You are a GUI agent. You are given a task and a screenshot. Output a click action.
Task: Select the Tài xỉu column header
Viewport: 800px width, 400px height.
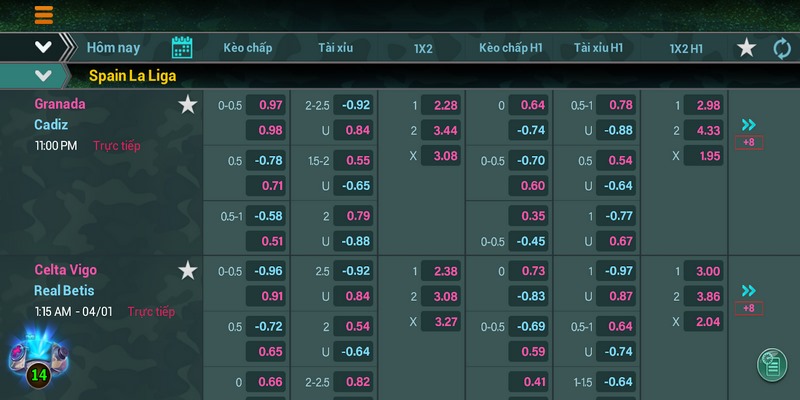(x=336, y=48)
